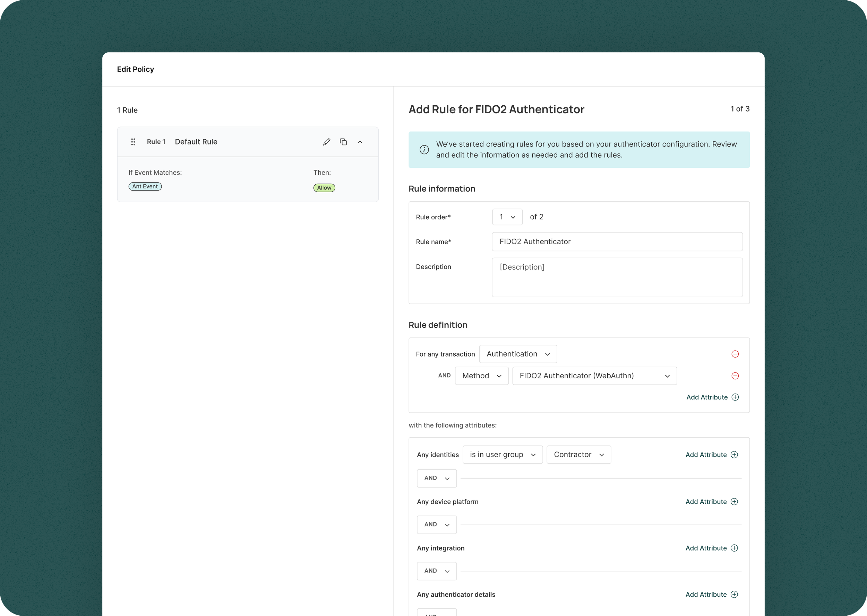Screen dimensions: 867x616
Task: Remove the Method attribute row via minus icon
Action: (x=735, y=376)
